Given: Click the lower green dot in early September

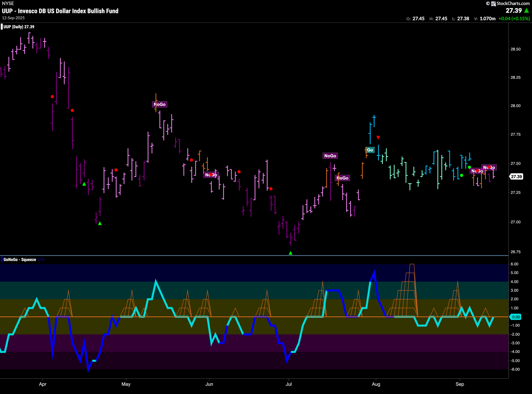Looking at the screenshot, I should coord(462,175).
